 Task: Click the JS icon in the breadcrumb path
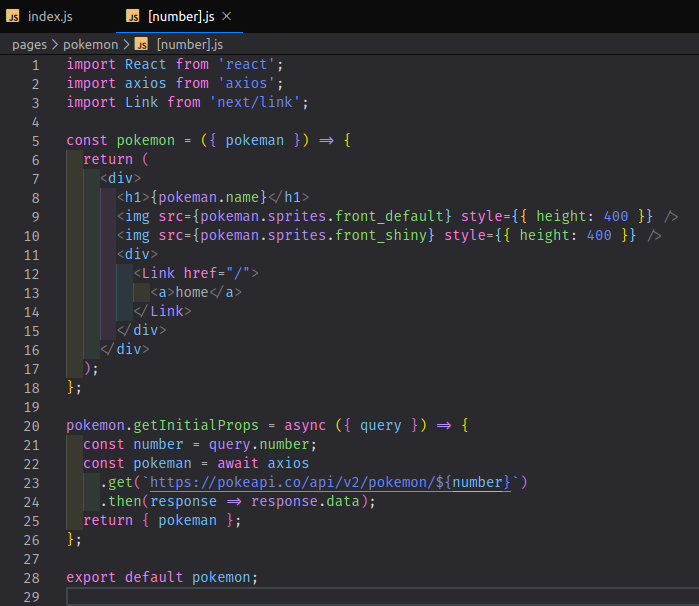[141, 44]
